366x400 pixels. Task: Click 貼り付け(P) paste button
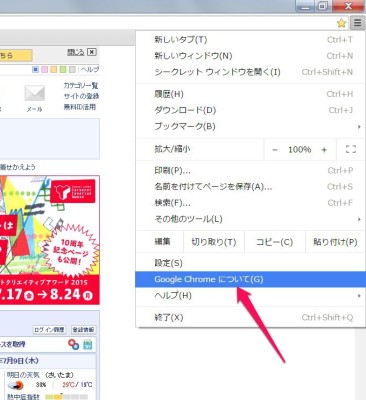click(335, 242)
